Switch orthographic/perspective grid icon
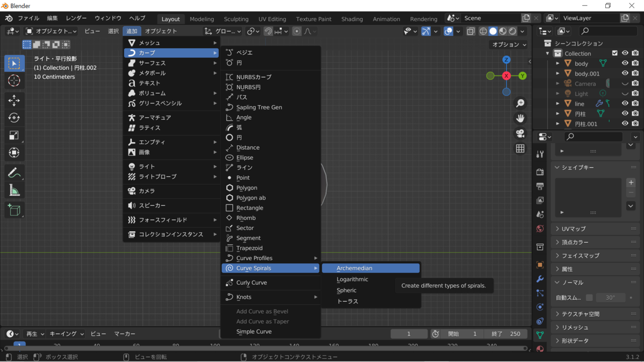The width and height of the screenshot is (644, 362). click(520, 149)
